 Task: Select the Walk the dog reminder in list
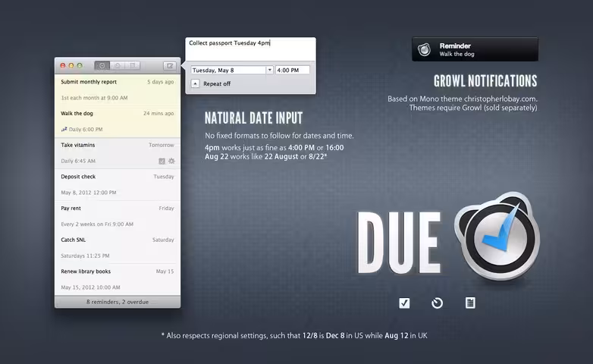[118, 121]
